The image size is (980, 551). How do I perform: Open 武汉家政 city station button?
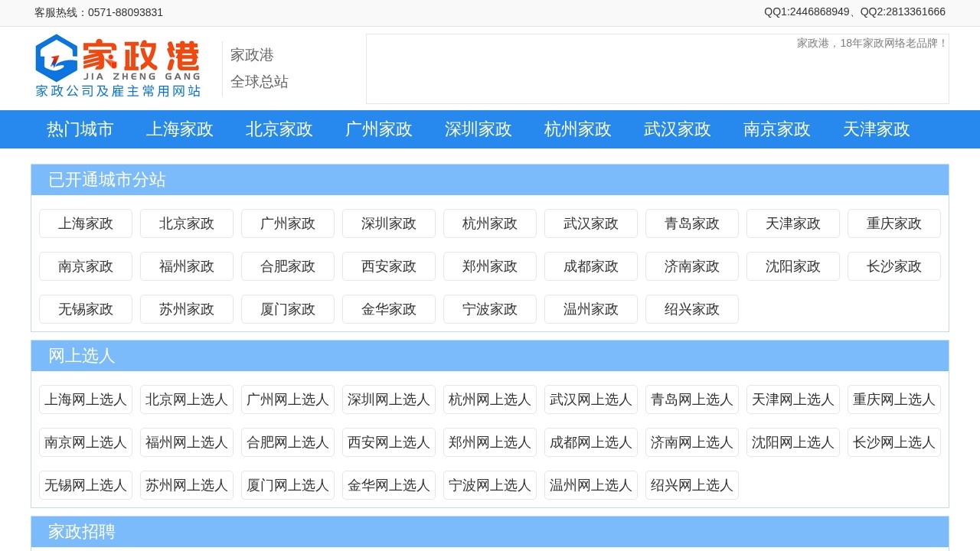point(591,223)
